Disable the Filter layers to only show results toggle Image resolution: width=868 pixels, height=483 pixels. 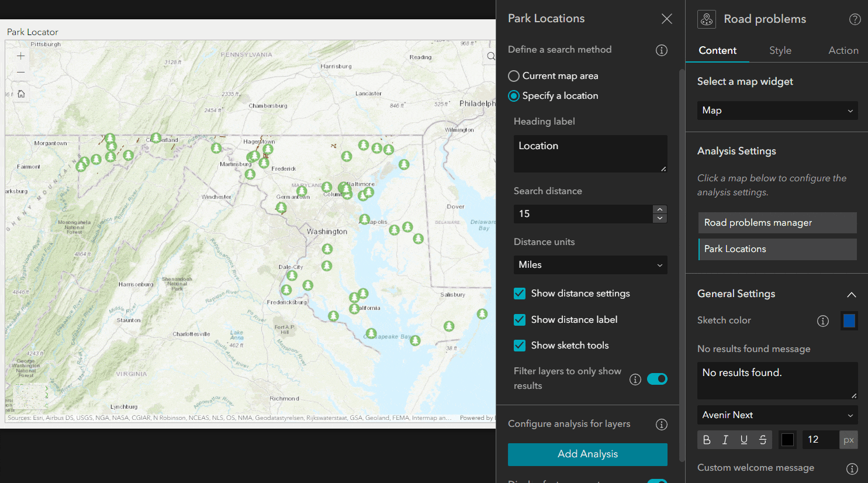(657, 379)
